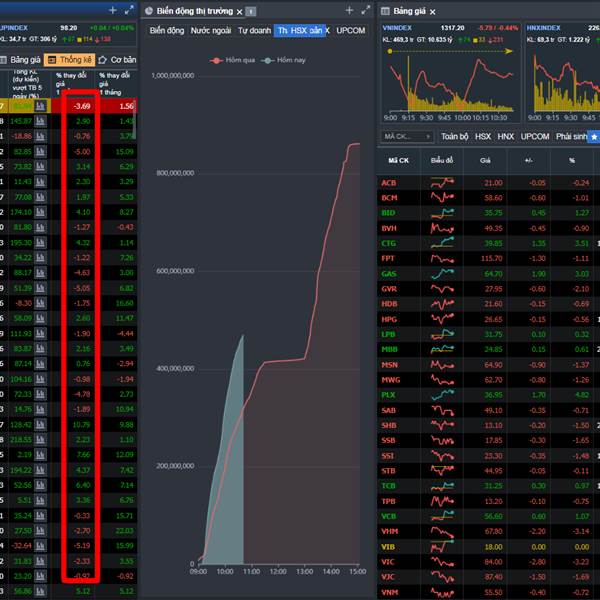Click the pie icon on Biến động thị trường tab
600x600 pixels.
[x=148, y=11]
